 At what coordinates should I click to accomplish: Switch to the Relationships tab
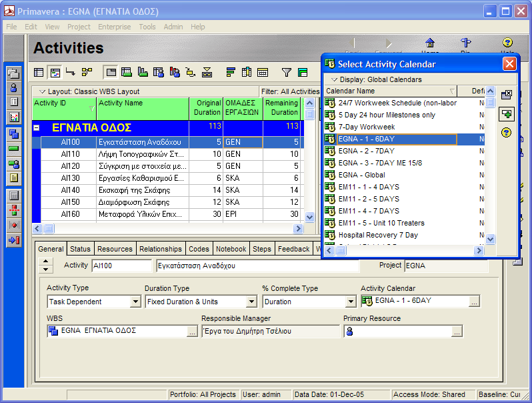[161, 249]
